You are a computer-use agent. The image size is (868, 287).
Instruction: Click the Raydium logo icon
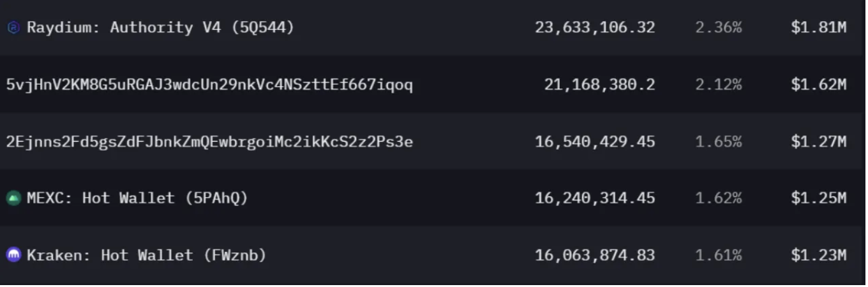tap(13, 28)
